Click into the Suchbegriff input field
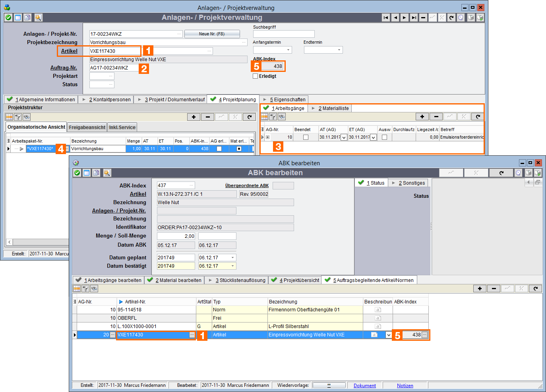 click(x=284, y=34)
